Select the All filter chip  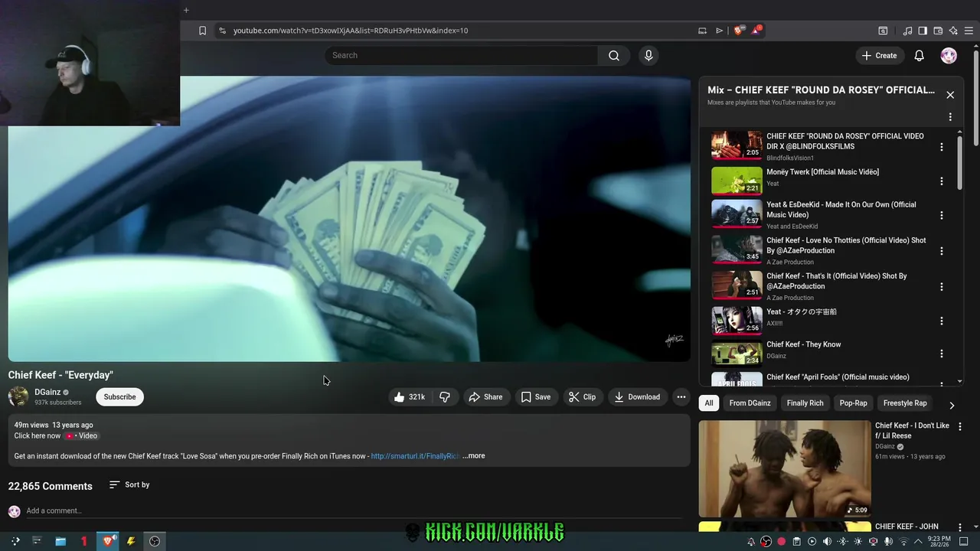(x=709, y=403)
